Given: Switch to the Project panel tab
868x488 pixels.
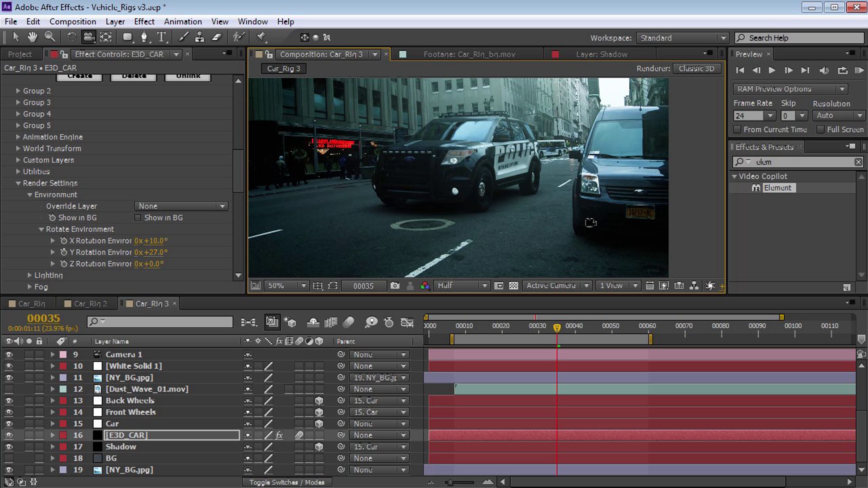Looking at the screenshot, I should 20,54.
